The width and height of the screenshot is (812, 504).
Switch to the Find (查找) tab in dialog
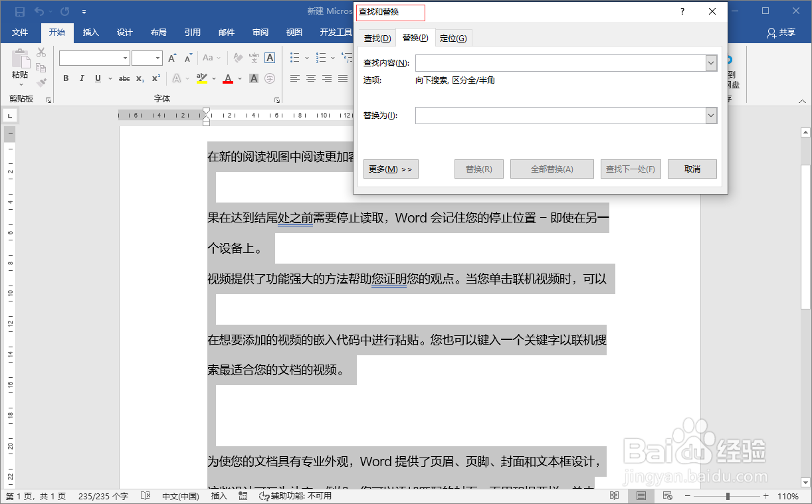click(377, 39)
